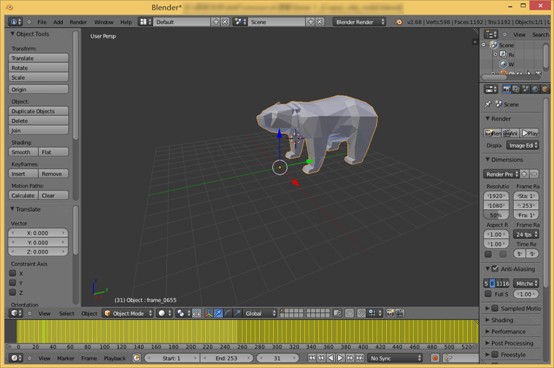Click the Blender logo splash icon
The height and width of the screenshot is (368, 554).
399,22
